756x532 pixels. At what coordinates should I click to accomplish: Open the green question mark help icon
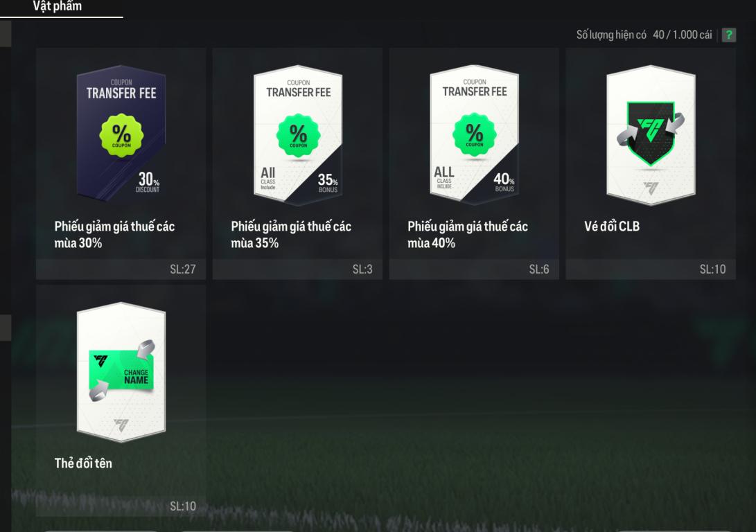point(728,35)
